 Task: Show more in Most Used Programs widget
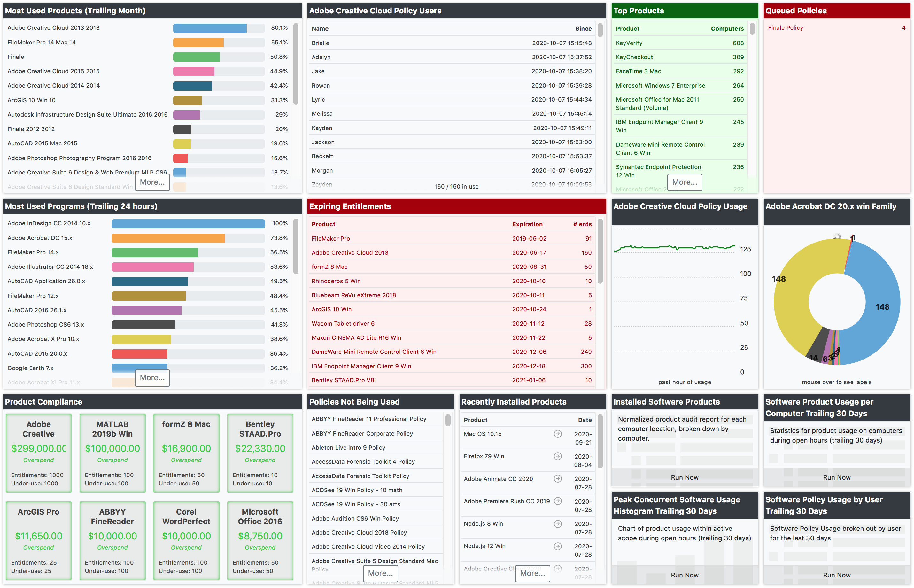click(152, 378)
